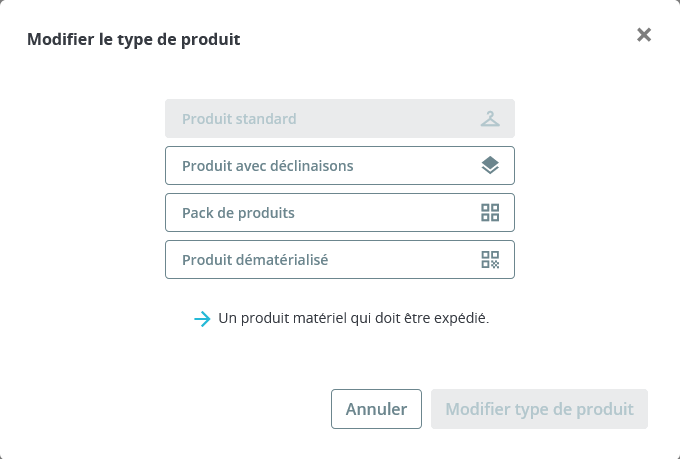Image resolution: width=680 pixels, height=459 pixels.
Task: Click the blue arrow icon beside description
Action: click(x=202, y=319)
